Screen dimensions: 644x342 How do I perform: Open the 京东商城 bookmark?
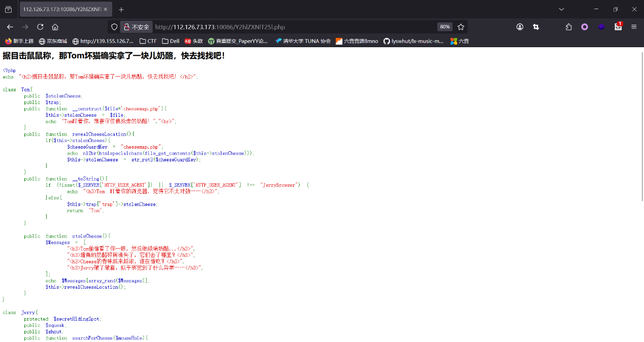click(53, 41)
